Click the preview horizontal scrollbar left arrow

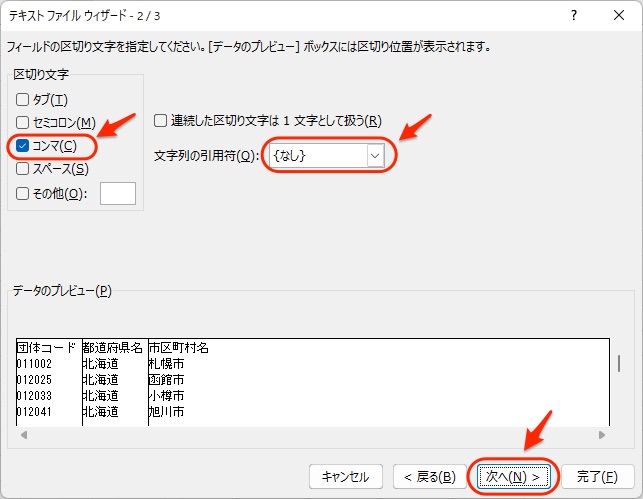[24, 435]
